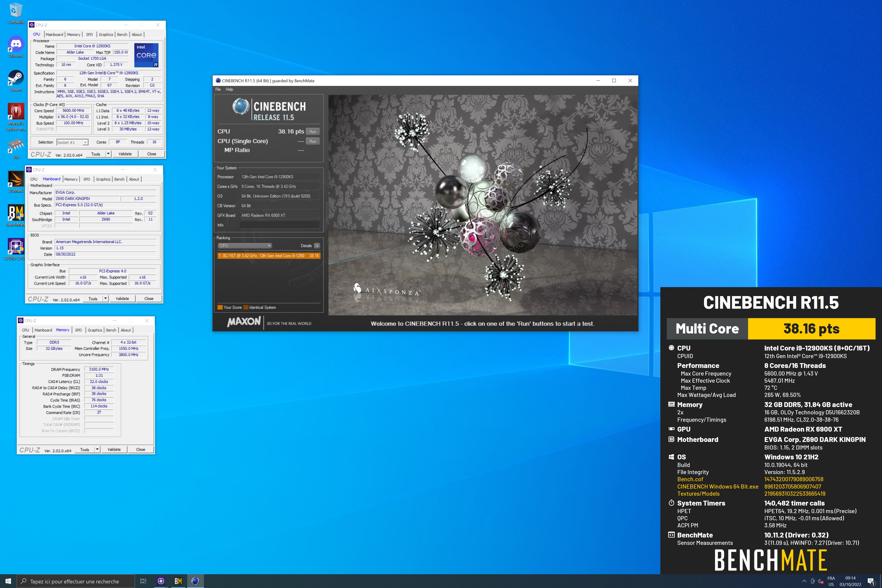Click the Core Speed 5600.00 MHz value
Screen dimensions: 882x588
pos(73,111)
